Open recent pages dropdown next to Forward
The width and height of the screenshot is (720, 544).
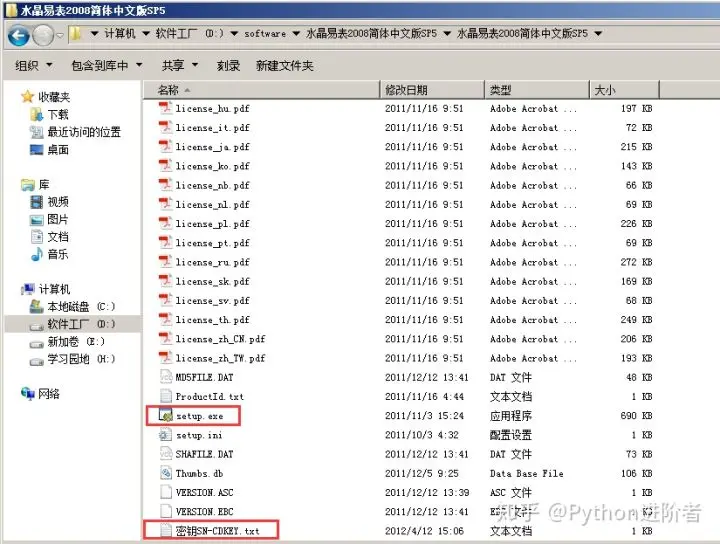point(60,35)
